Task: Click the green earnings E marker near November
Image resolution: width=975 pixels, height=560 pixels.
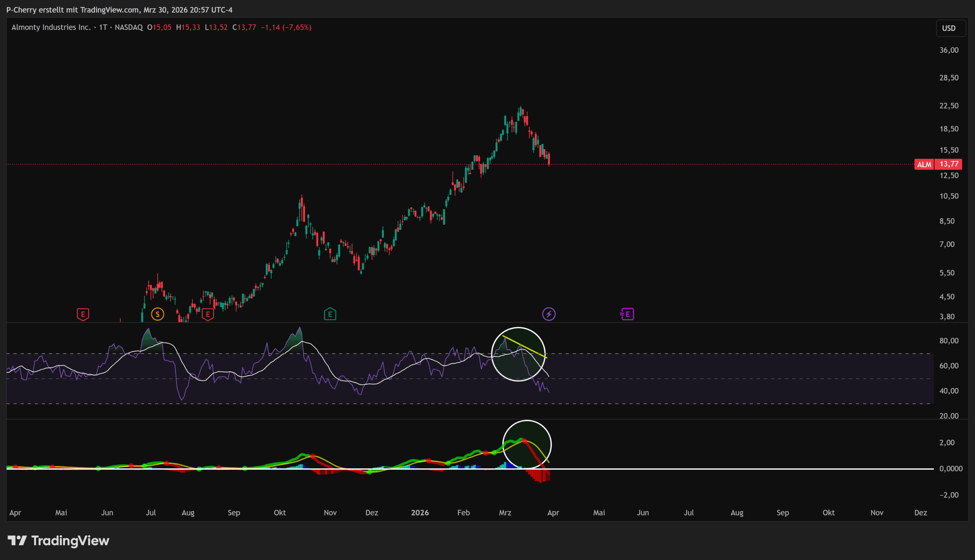Action: (x=330, y=314)
